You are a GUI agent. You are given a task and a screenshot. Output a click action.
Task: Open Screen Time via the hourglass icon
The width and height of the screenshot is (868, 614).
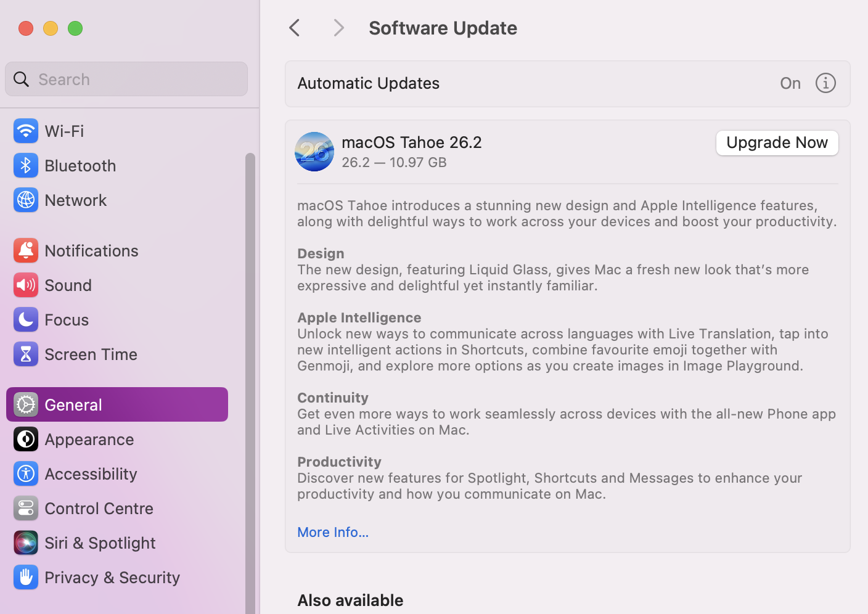(x=26, y=354)
